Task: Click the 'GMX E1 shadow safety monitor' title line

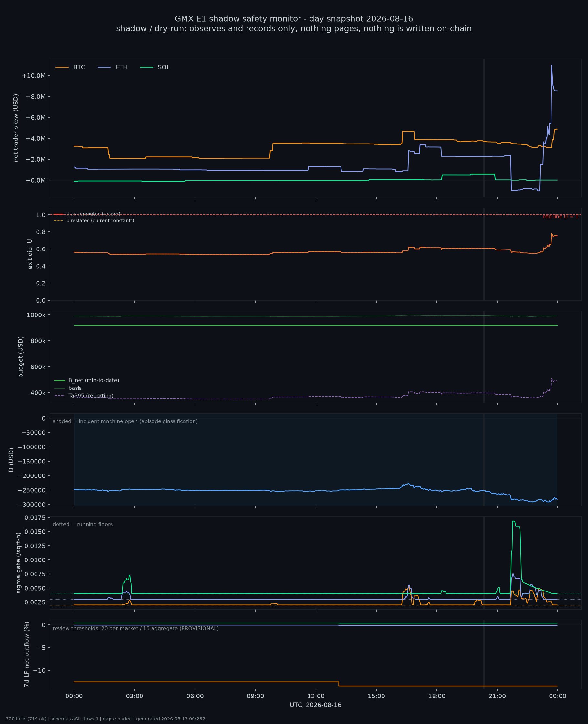Action: pos(294,19)
